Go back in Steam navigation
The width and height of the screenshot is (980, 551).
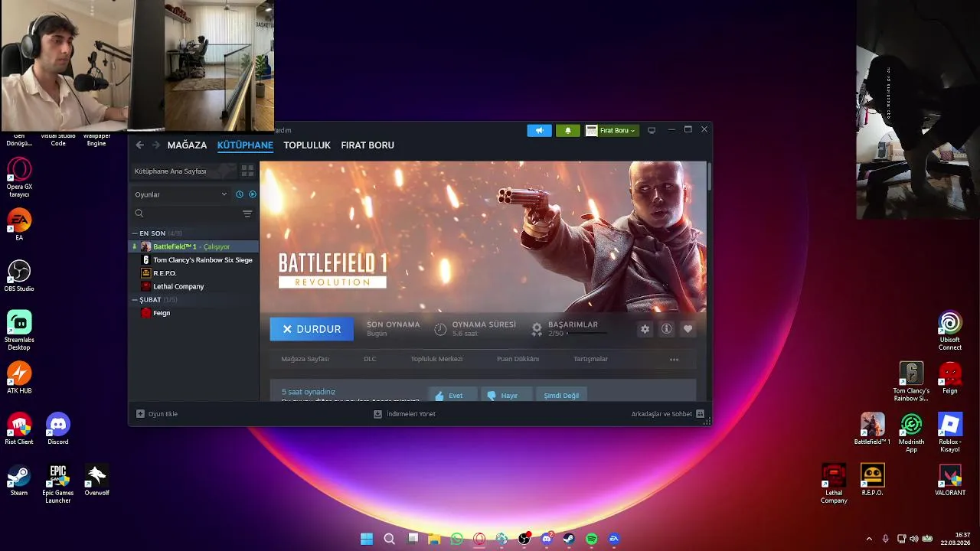click(x=139, y=145)
